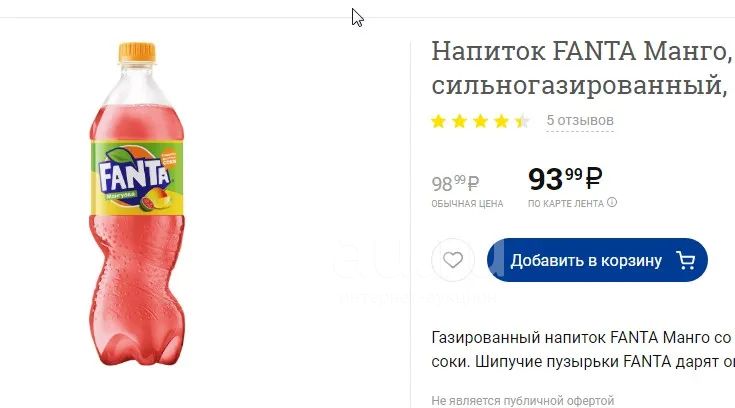
Task: Click the ОБЫЧНАЯ ЦЕНА label
Action: (x=467, y=204)
